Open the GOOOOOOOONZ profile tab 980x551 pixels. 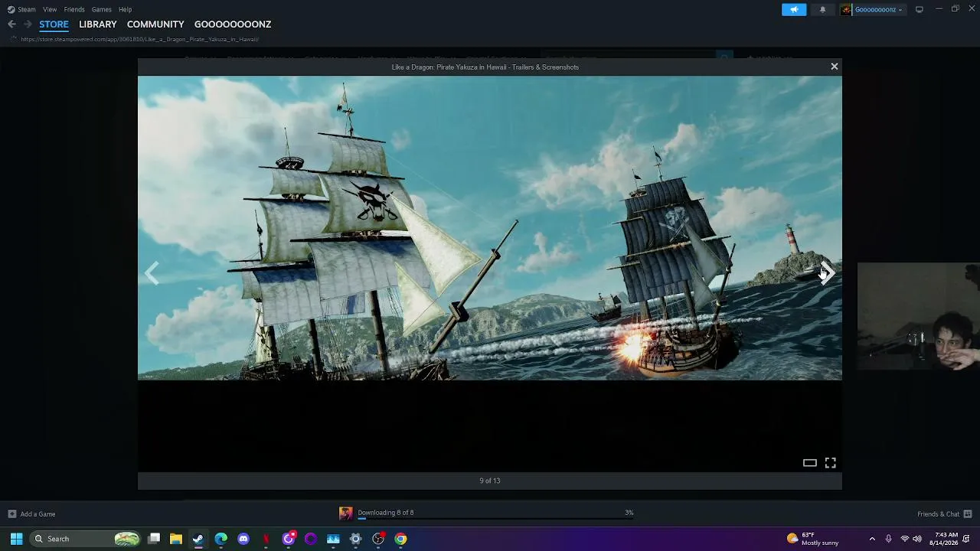pos(233,24)
